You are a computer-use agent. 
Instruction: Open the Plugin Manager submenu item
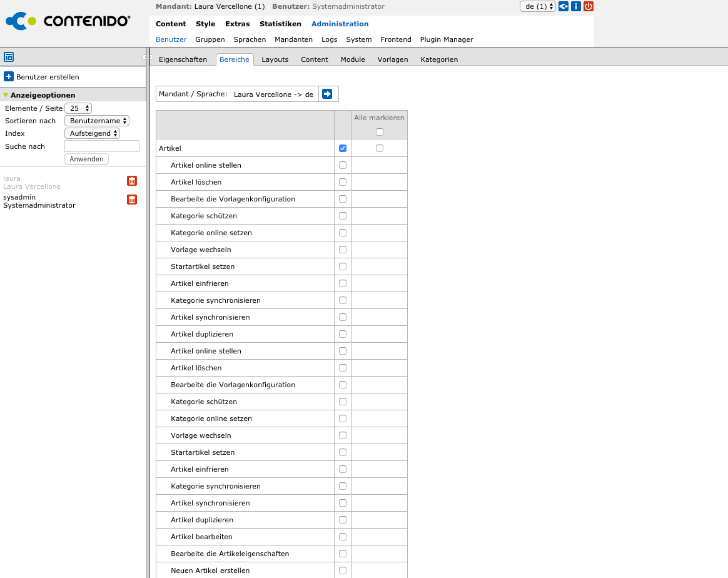pos(446,39)
